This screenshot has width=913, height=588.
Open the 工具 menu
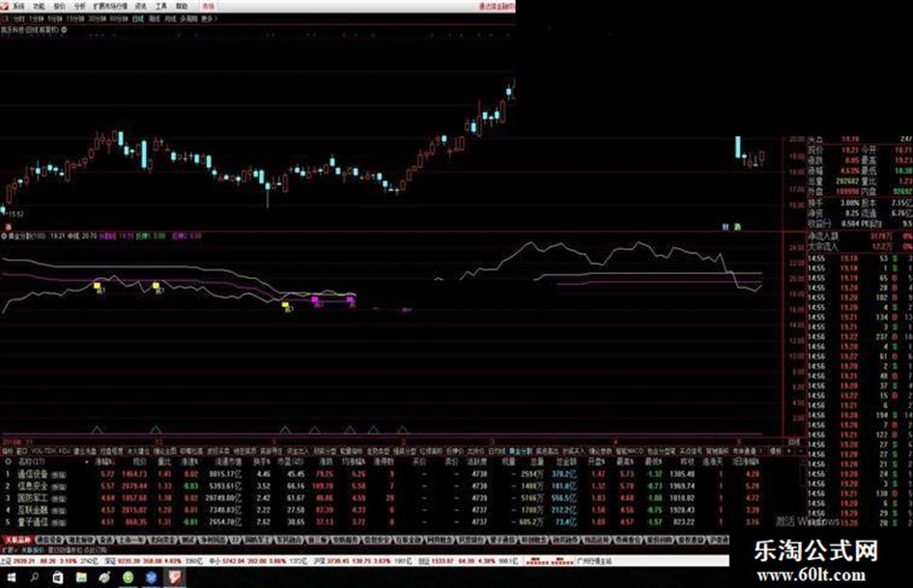[x=161, y=5]
